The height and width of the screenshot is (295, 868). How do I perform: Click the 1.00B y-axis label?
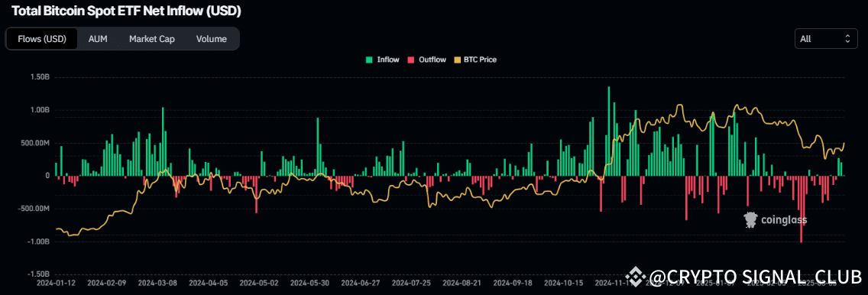pos(40,110)
